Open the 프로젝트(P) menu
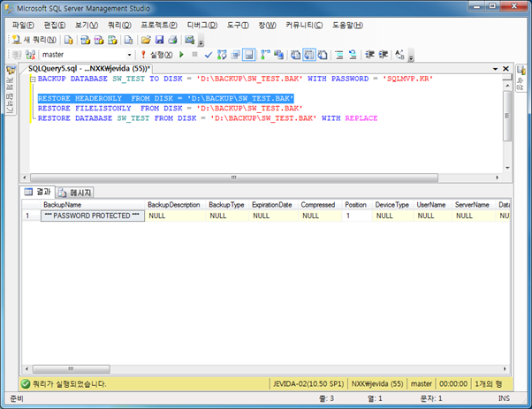This screenshot has height=409, width=532. pyautogui.click(x=159, y=25)
